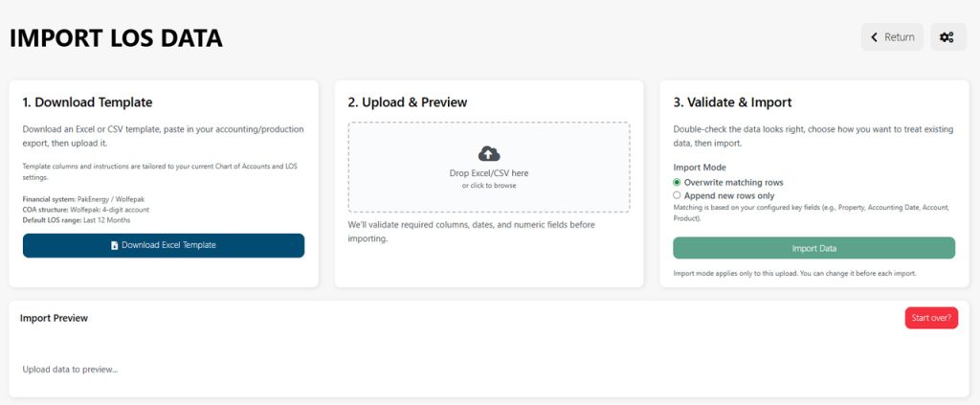This screenshot has width=980, height=405.
Task: Click the Drop Excel/CSV here upload zone
Action: tap(489, 167)
